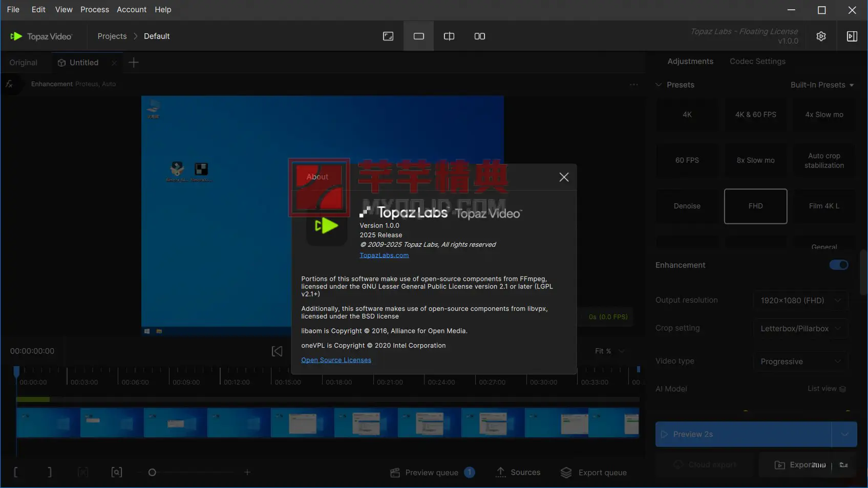Open the Process menu

click(x=95, y=10)
